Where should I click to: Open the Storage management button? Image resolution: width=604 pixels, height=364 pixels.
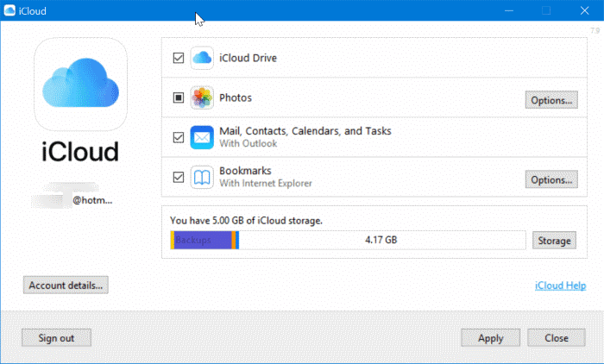coord(554,241)
